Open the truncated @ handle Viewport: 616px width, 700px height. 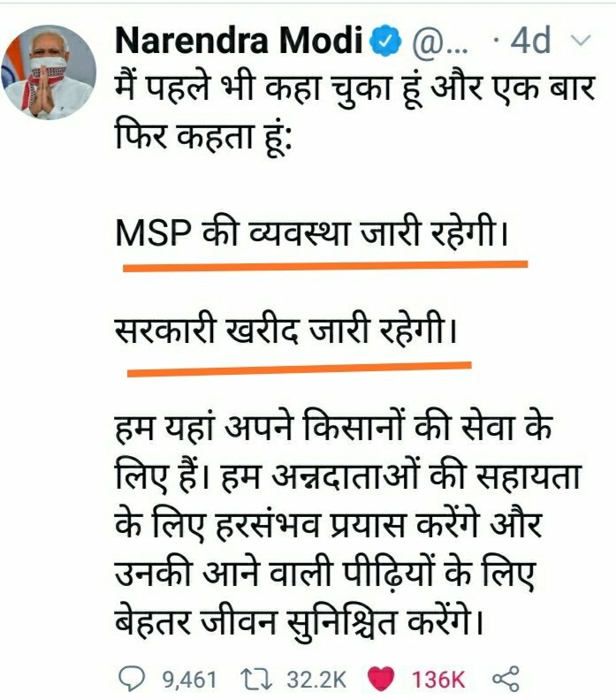[438, 42]
